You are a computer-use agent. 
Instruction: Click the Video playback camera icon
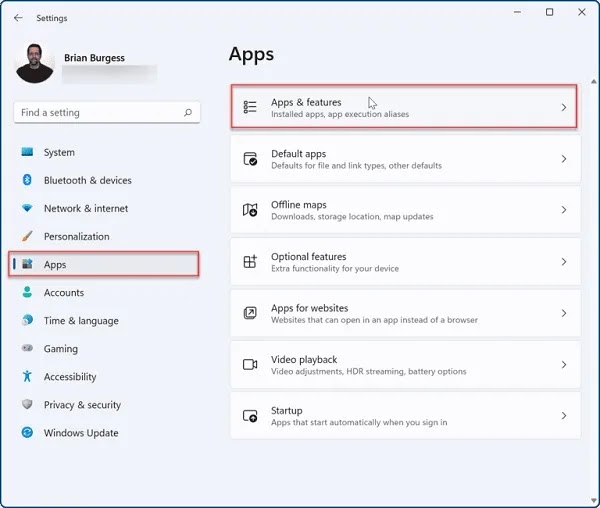point(250,365)
